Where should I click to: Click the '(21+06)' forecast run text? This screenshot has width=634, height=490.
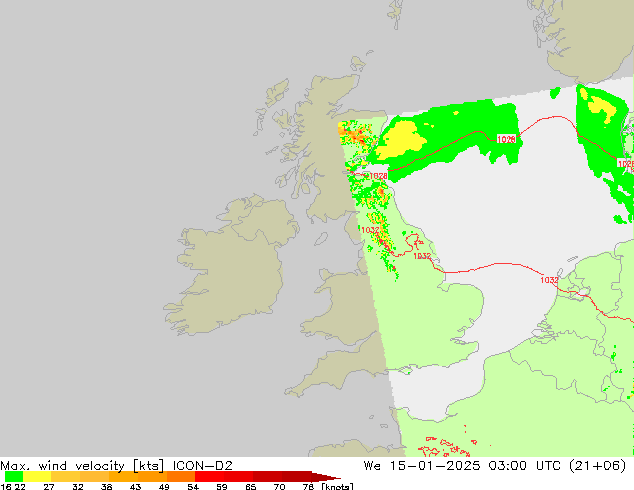pyautogui.click(x=598, y=466)
